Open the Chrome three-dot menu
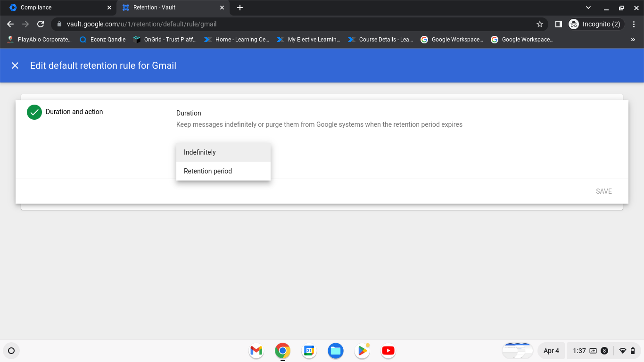The image size is (644, 362). pyautogui.click(x=634, y=24)
